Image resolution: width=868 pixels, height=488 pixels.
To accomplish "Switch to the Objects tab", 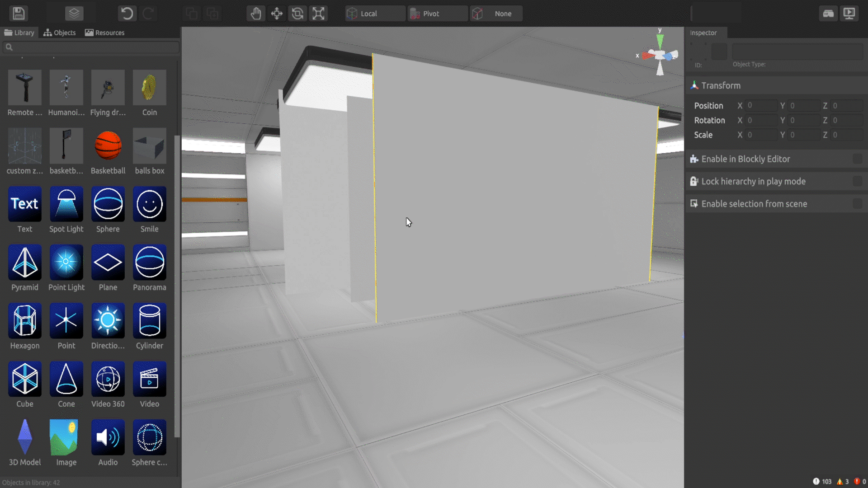I will point(60,33).
